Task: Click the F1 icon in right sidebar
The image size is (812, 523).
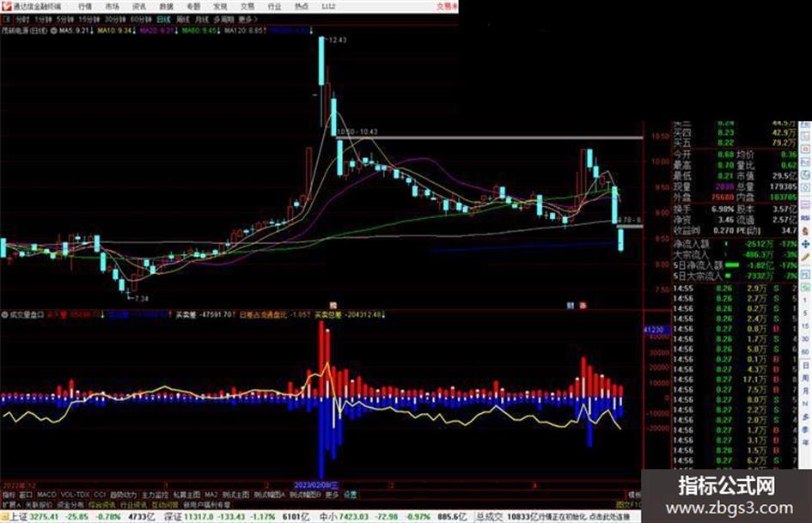Action: 805,273
